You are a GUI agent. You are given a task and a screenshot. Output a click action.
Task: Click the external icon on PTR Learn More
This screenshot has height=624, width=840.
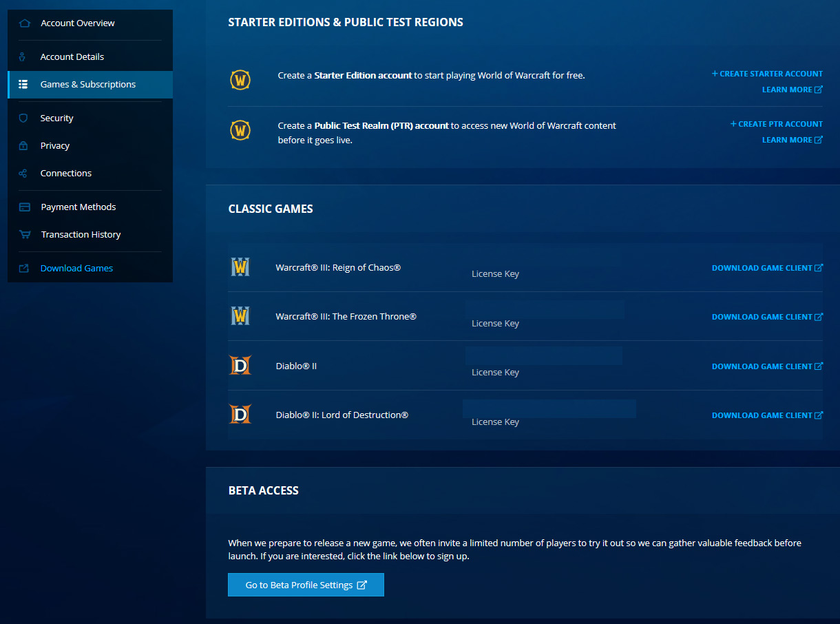pyautogui.click(x=819, y=140)
